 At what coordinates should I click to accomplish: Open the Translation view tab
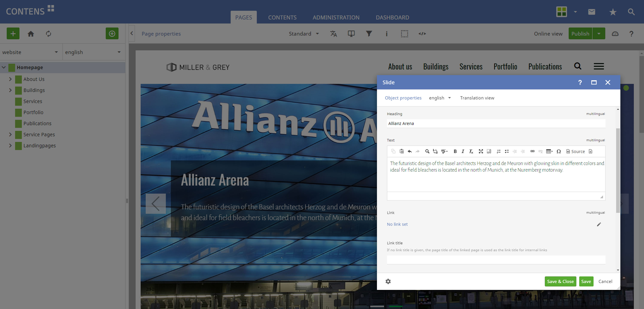click(477, 98)
